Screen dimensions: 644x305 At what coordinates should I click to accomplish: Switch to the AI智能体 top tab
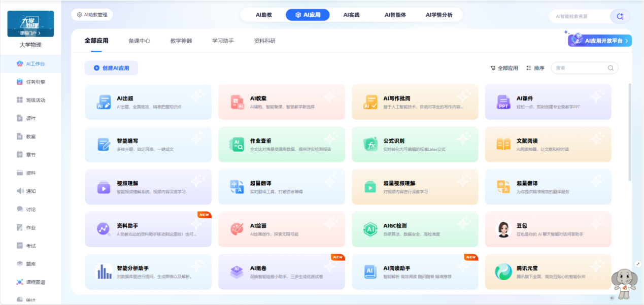pyautogui.click(x=395, y=15)
